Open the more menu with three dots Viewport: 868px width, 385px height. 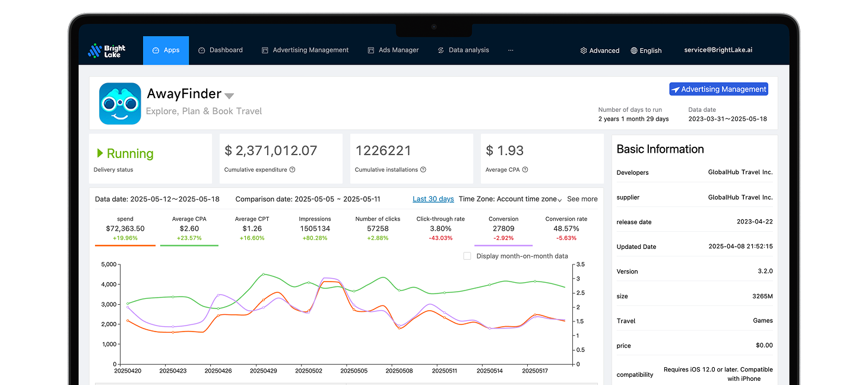point(511,51)
